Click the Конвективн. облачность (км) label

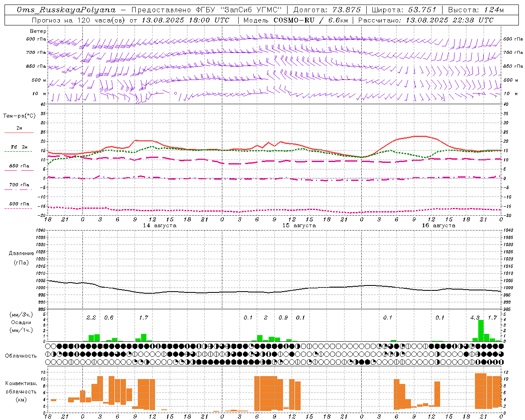(21, 391)
